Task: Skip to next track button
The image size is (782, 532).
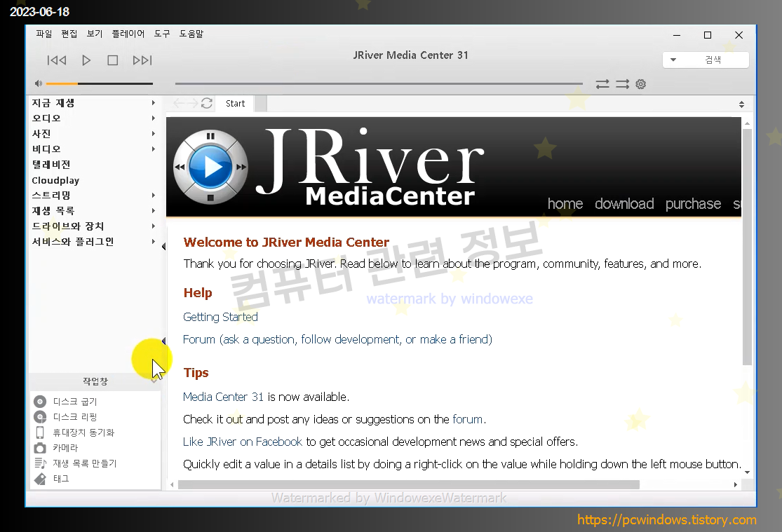Action: click(x=142, y=60)
